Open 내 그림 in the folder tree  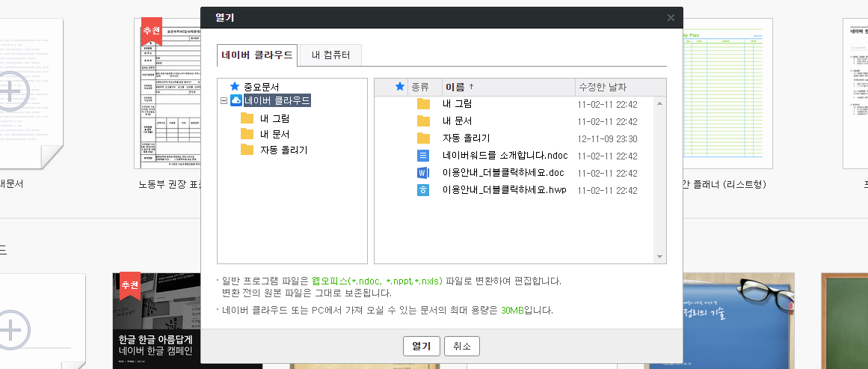274,118
